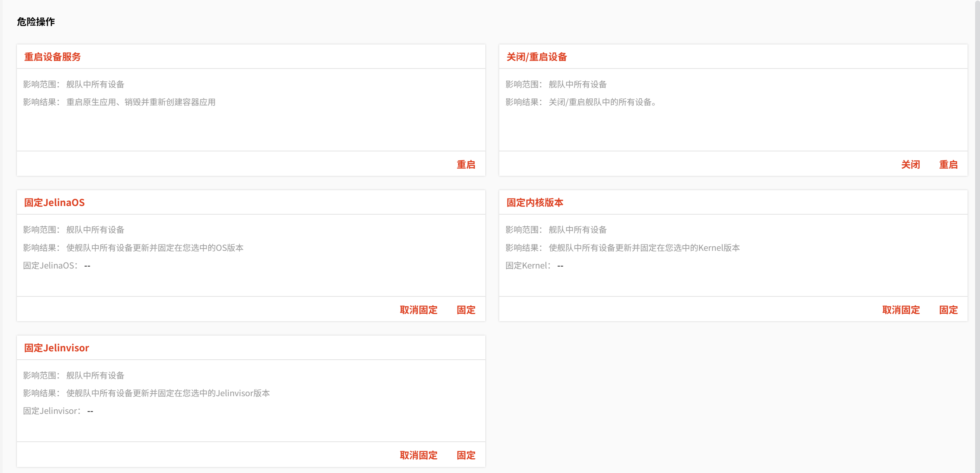Click 固定 in the 固定Jelinvisor card
The image size is (980, 473).
[466, 455]
